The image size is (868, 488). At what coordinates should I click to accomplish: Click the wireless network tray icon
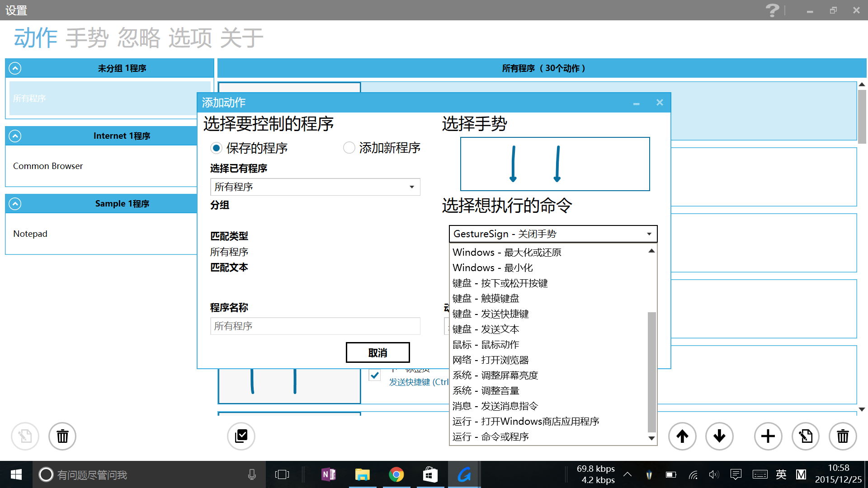point(693,474)
